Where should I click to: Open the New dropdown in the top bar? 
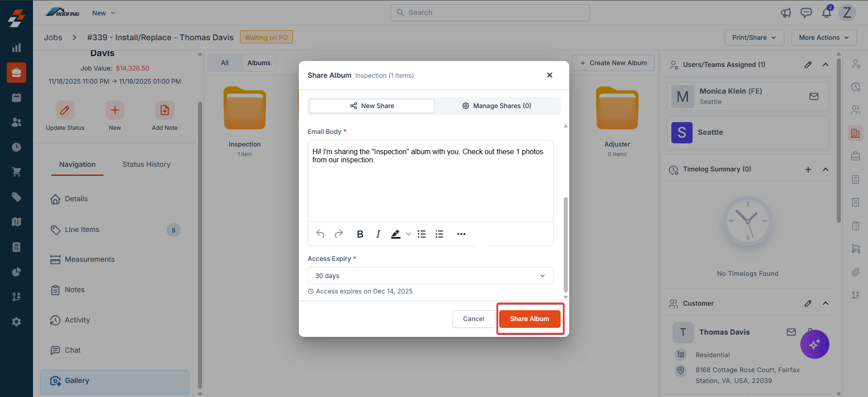(x=104, y=13)
